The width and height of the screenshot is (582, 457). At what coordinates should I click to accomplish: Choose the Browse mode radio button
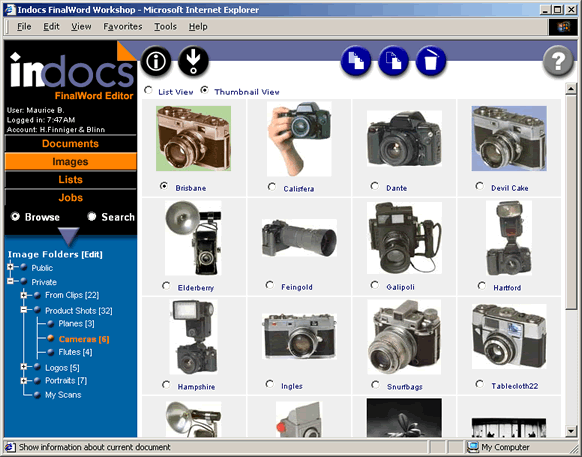click(15, 216)
